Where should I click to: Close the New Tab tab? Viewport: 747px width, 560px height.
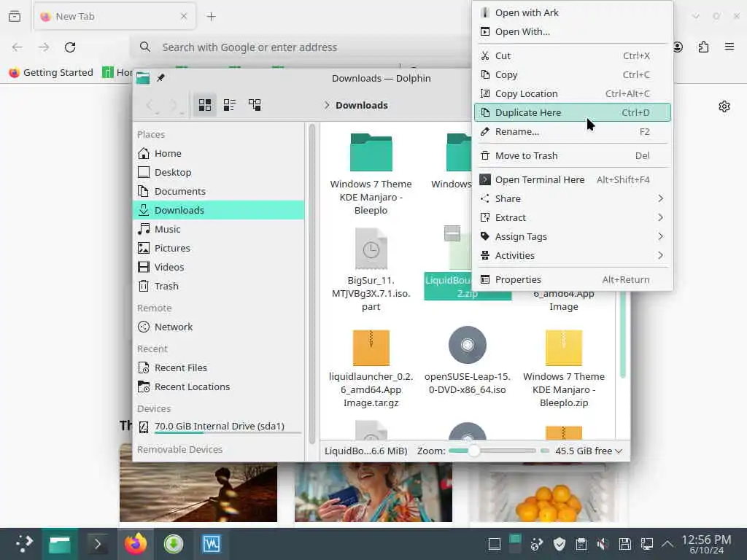(184, 16)
